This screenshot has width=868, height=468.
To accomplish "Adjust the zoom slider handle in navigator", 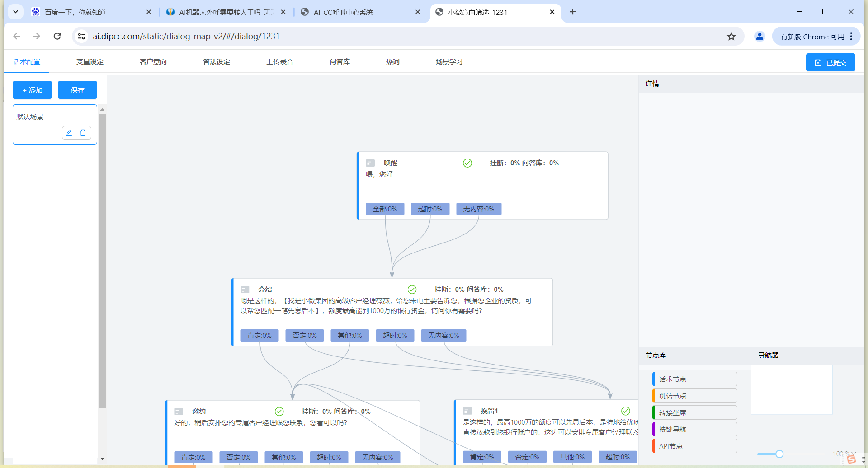I will coord(779,454).
